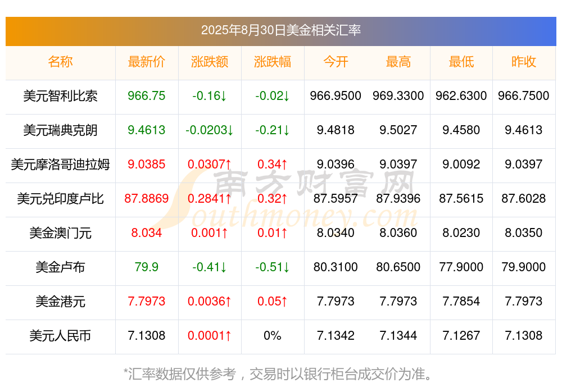Click change amount 0.0001↑

(209, 336)
